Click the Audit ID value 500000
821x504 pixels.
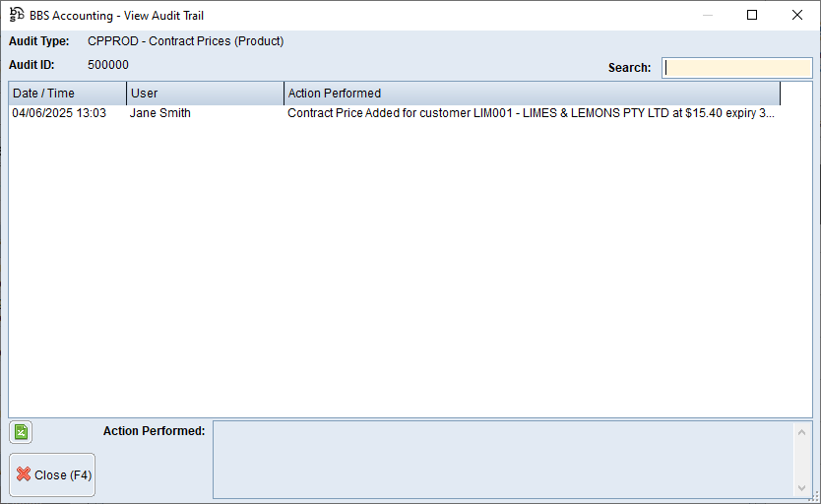pyautogui.click(x=108, y=65)
